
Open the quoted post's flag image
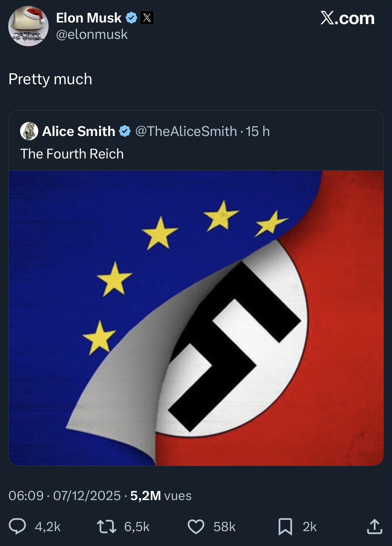[x=196, y=318]
